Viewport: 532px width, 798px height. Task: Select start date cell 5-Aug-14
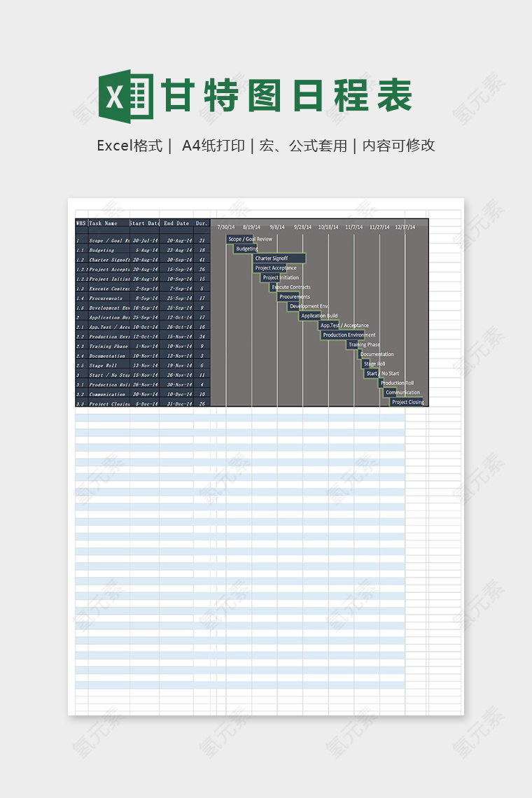(x=145, y=250)
